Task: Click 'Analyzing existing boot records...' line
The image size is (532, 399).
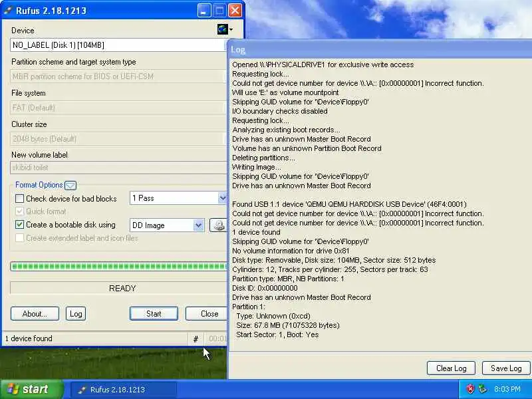Action: click(x=286, y=130)
